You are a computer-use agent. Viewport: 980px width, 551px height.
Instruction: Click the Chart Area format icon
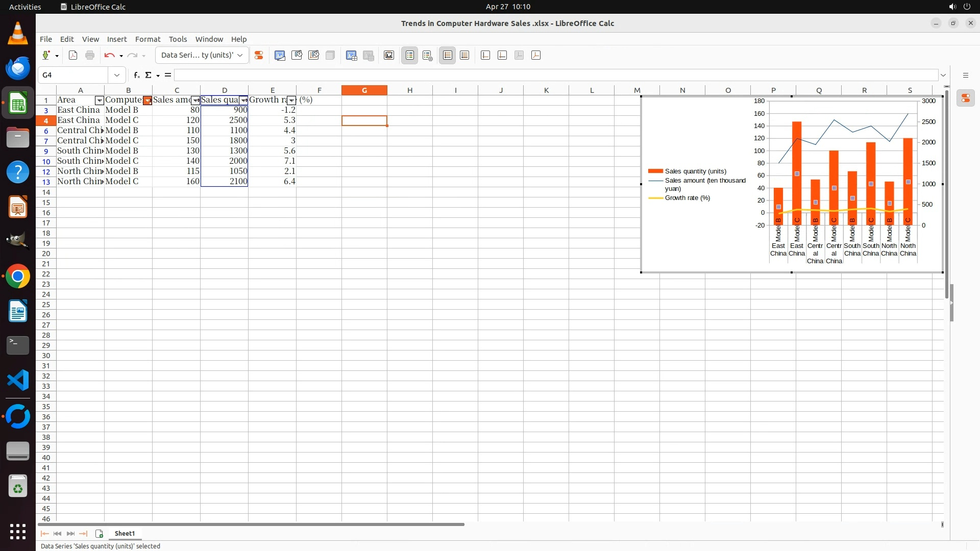pos(297,55)
